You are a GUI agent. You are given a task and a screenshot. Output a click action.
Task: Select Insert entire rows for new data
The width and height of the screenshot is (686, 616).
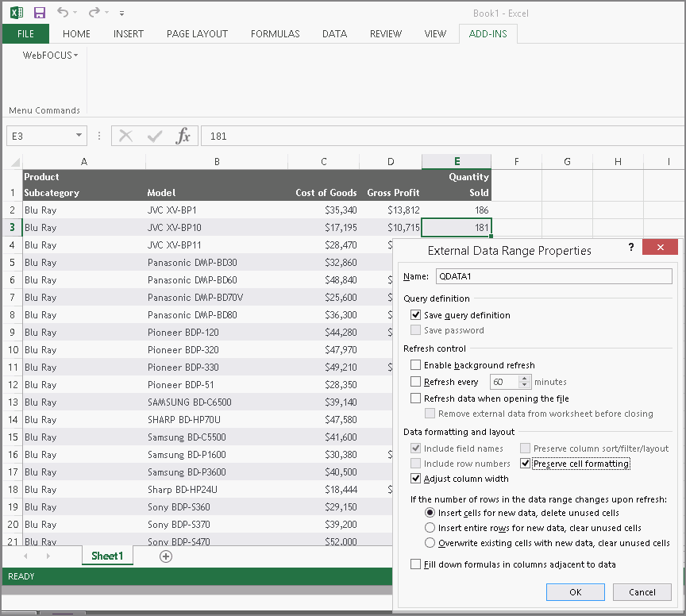pos(430,528)
